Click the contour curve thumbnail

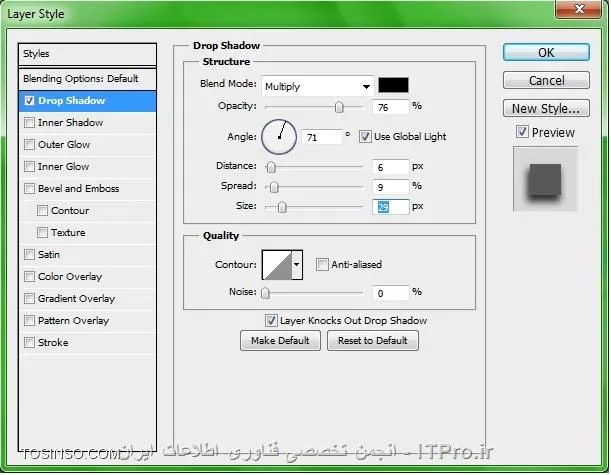pos(275,265)
